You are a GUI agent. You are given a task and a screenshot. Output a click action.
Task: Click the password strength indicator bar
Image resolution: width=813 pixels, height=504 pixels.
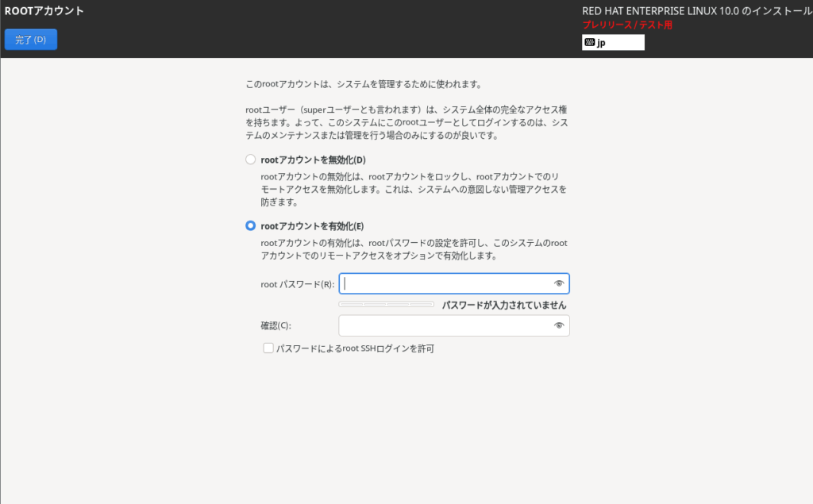pos(386,304)
